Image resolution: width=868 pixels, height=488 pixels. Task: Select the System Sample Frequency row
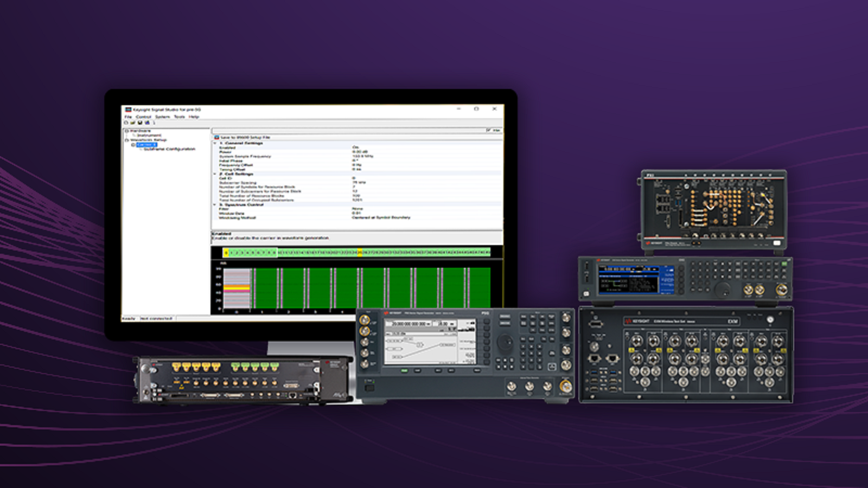pos(357,156)
